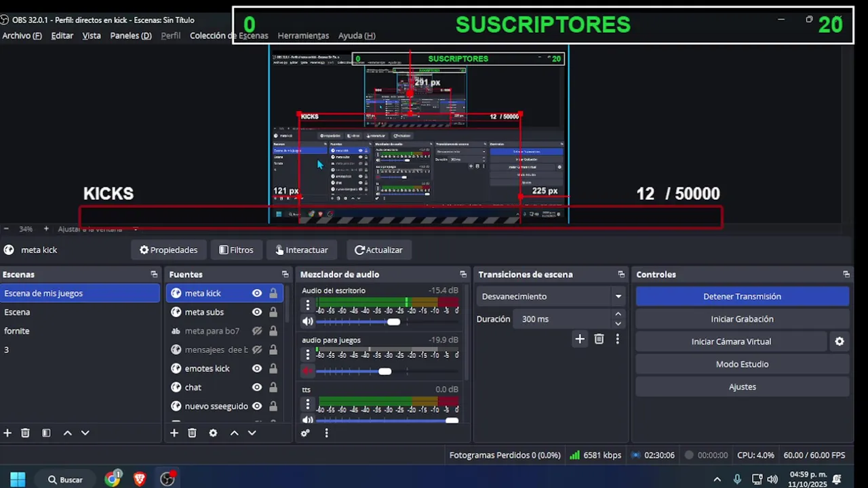The height and width of the screenshot is (488, 868).
Task: Unmute audio para juegos speaker icon
Action: click(x=308, y=371)
